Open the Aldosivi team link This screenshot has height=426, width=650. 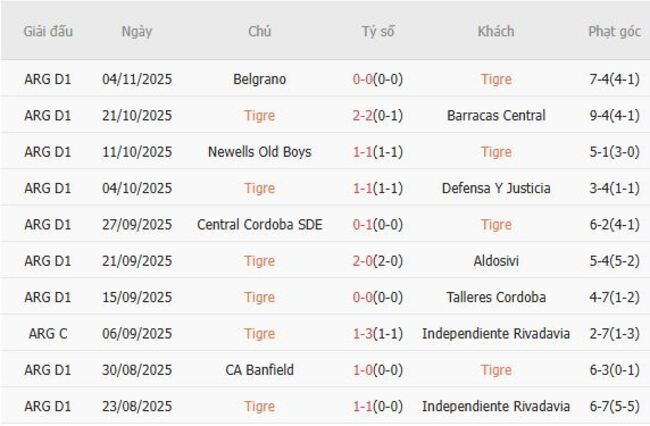[496, 261]
